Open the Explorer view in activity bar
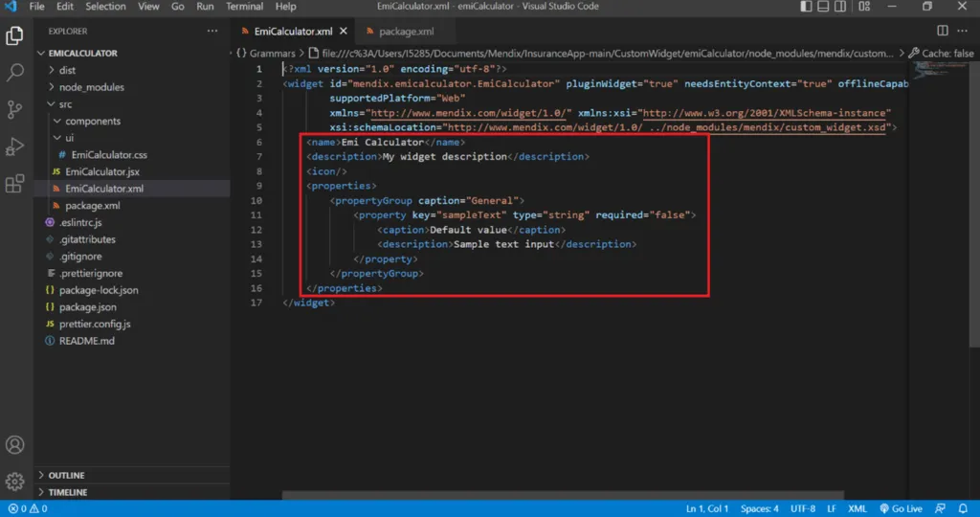 15,35
